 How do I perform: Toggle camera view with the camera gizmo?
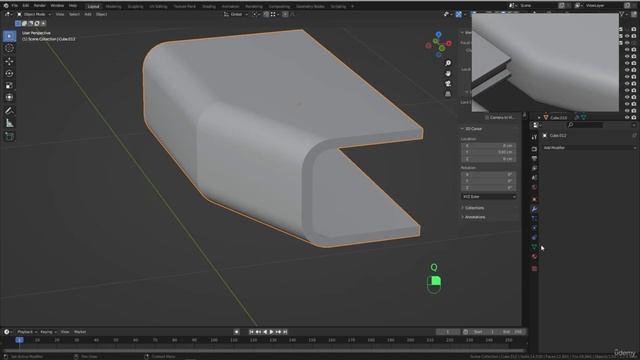(448, 84)
